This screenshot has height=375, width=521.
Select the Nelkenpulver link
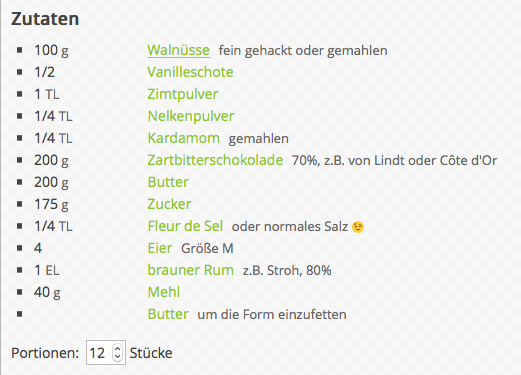(x=191, y=116)
